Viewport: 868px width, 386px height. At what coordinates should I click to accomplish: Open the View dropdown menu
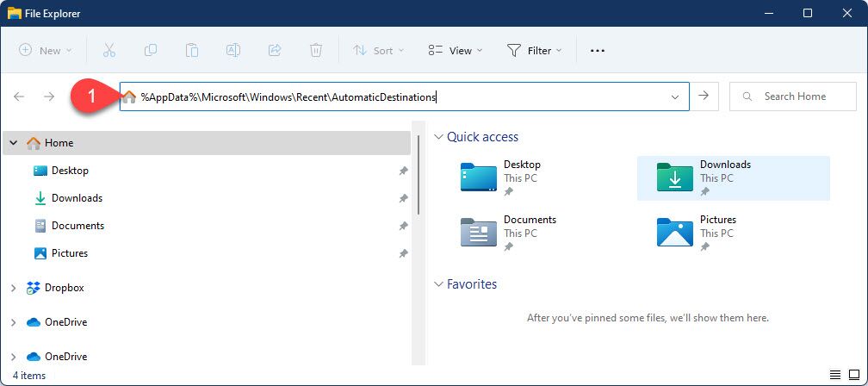coord(455,50)
